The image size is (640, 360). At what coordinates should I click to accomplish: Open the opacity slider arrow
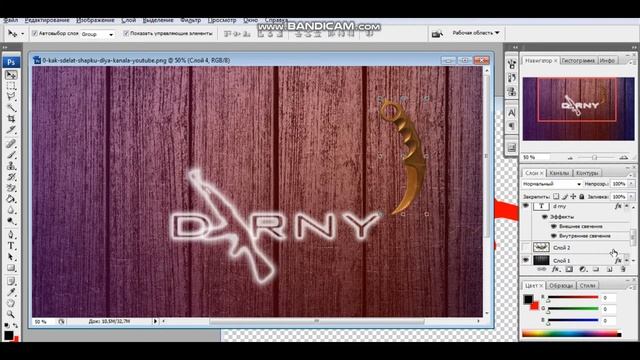point(631,184)
